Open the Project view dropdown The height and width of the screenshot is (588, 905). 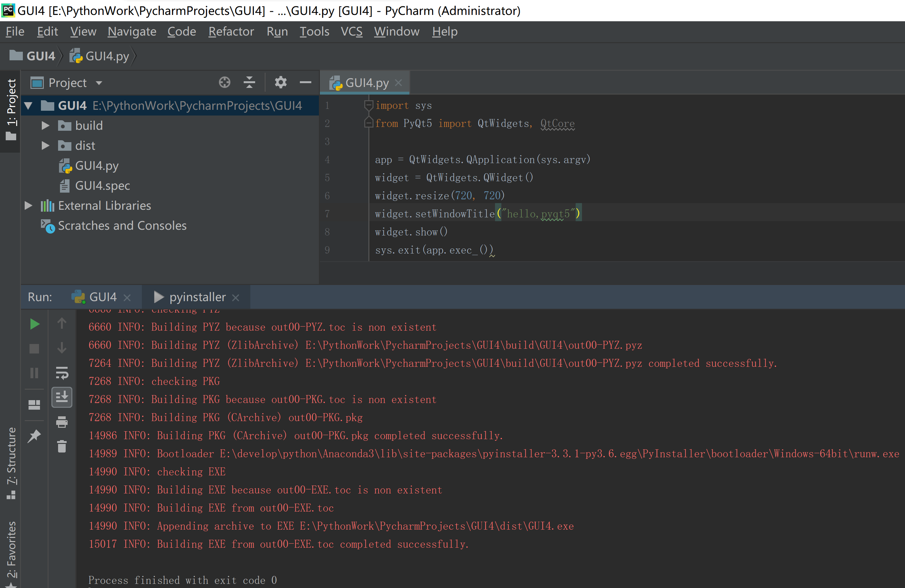click(x=99, y=83)
